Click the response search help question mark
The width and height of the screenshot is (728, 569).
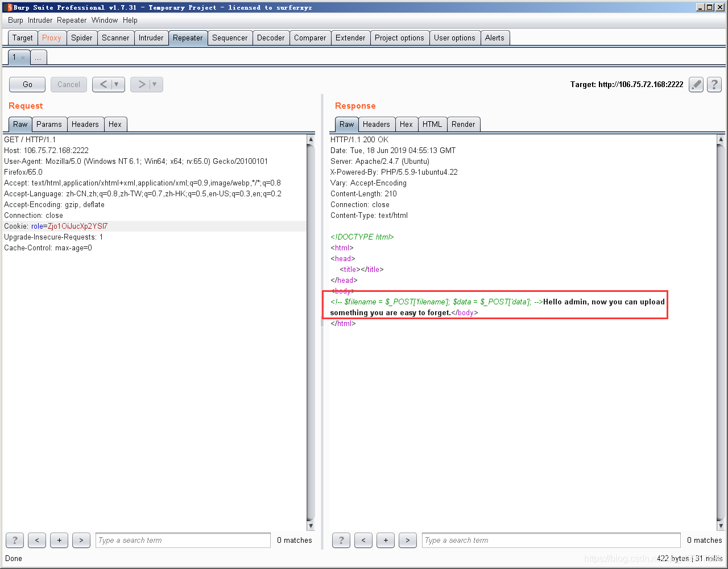[x=341, y=540]
